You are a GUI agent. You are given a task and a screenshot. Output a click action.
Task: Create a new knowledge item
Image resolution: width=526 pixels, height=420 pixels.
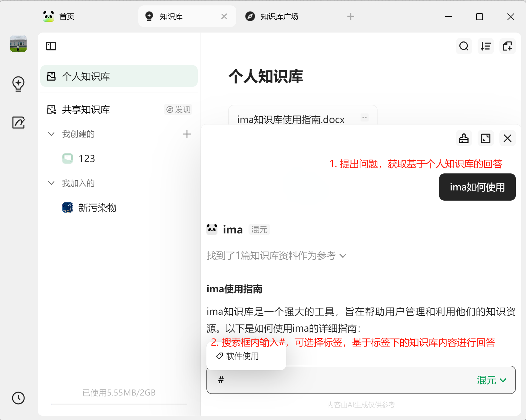tap(507, 46)
